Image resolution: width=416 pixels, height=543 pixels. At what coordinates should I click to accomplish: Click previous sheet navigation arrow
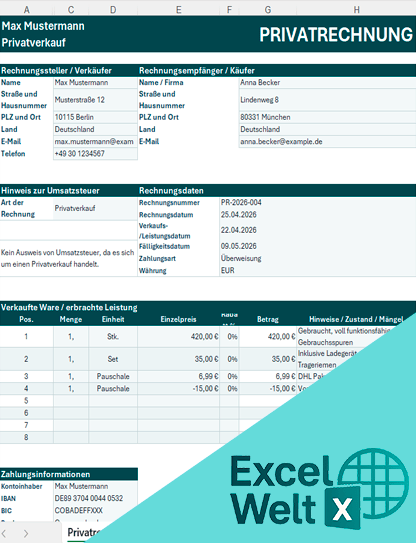(4, 533)
